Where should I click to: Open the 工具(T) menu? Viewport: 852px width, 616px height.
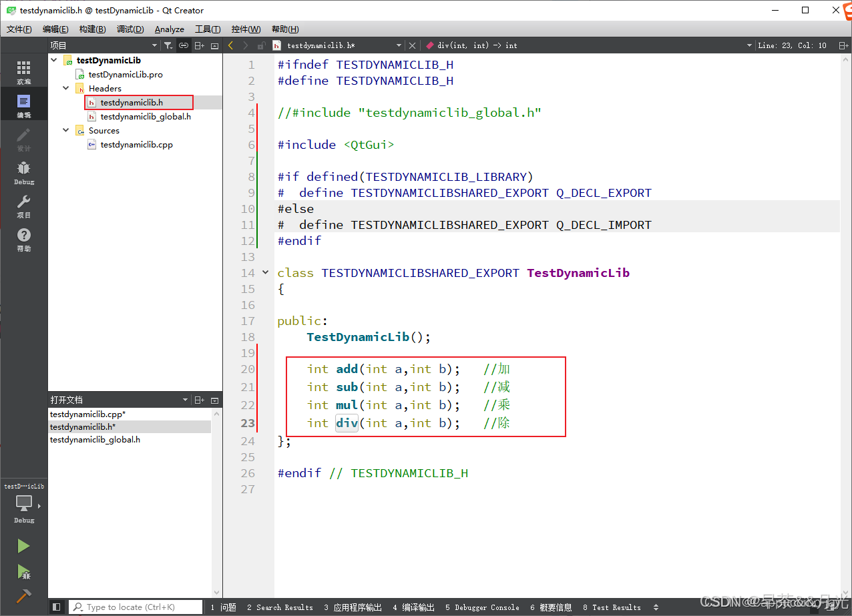(x=208, y=29)
